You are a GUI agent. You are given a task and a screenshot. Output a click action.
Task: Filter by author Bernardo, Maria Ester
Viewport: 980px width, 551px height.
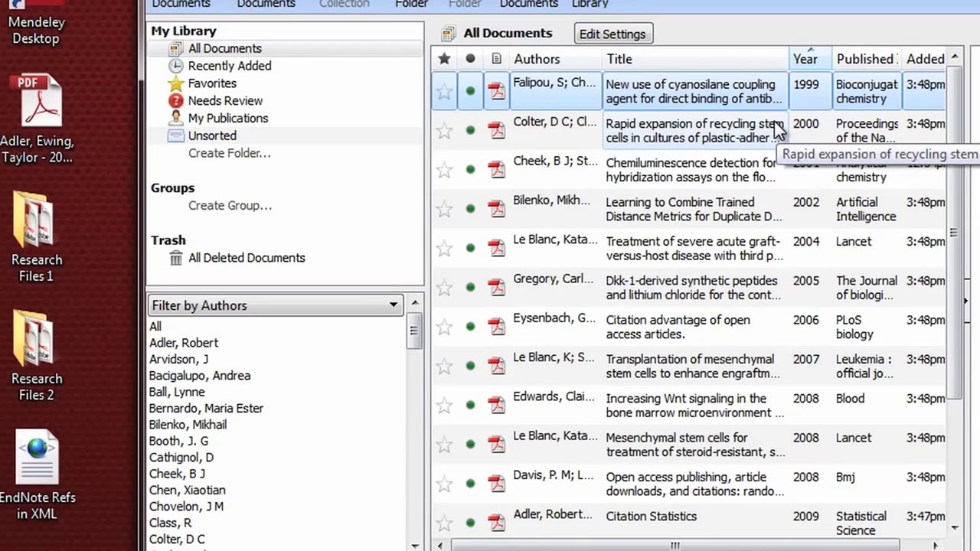[206, 409]
